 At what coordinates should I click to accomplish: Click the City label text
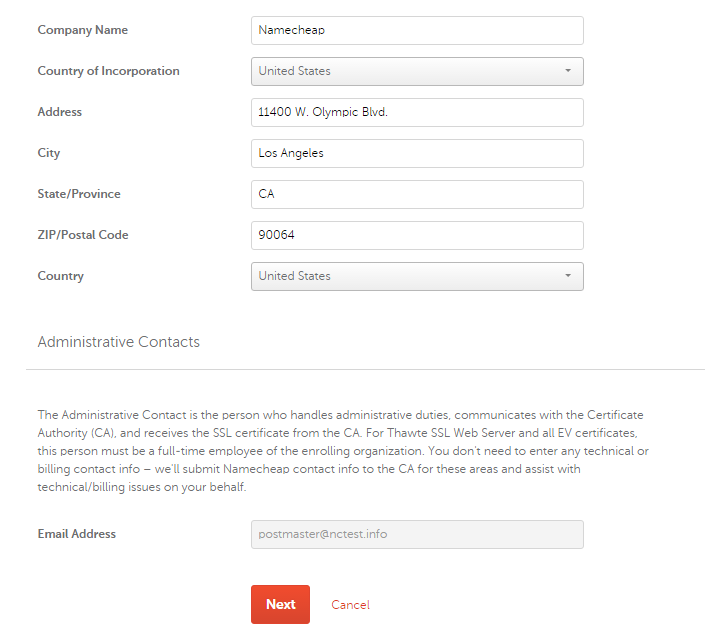coord(49,153)
